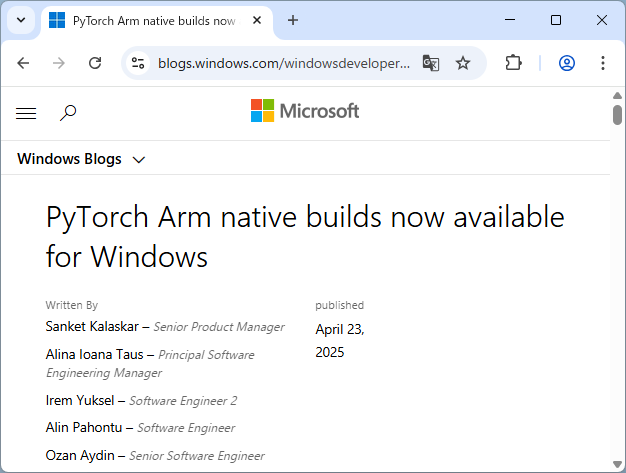View site information icon in address bar
This screenshot has height=473, width=626.
click(138, 63)
